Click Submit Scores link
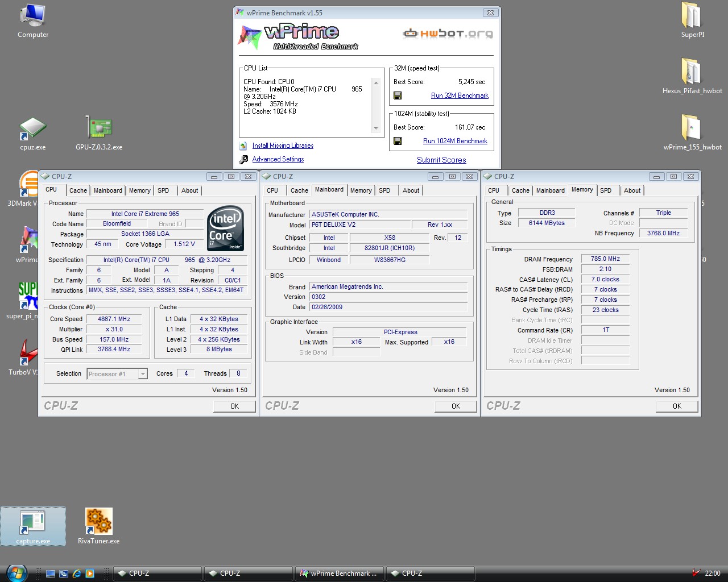 click(441, 160)
